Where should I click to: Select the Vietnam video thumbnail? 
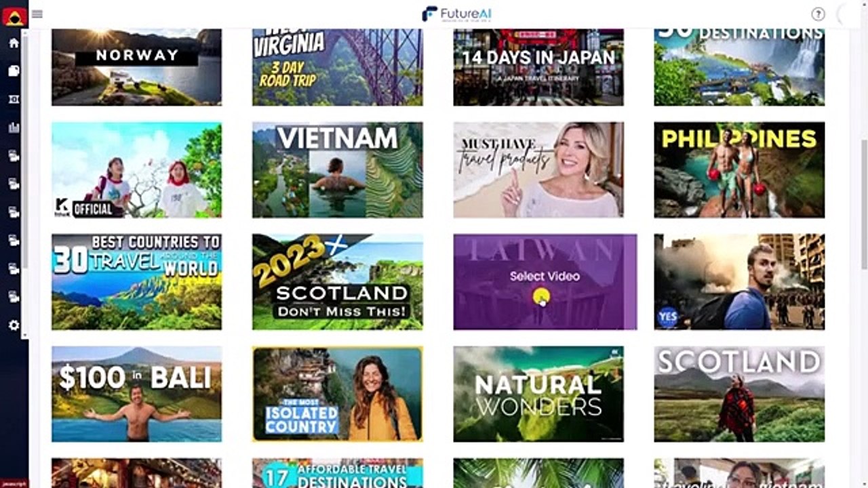pos(338,170)
